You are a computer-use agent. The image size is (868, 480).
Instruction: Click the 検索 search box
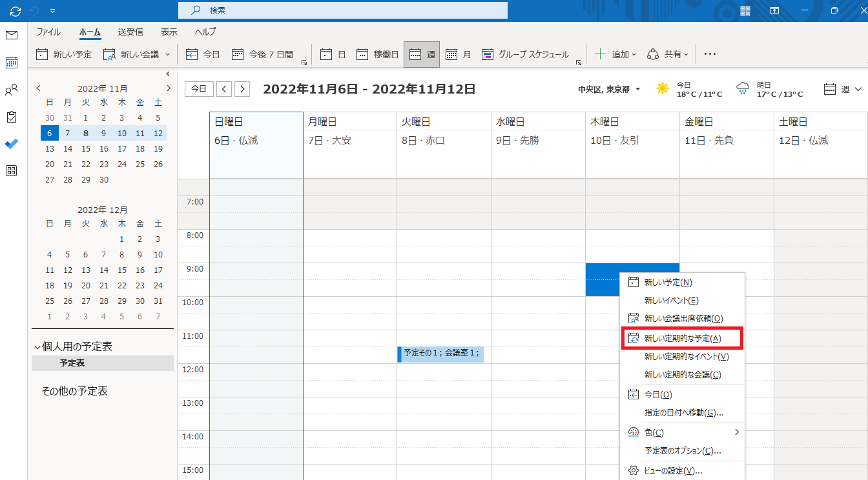[x=342, y=11]
